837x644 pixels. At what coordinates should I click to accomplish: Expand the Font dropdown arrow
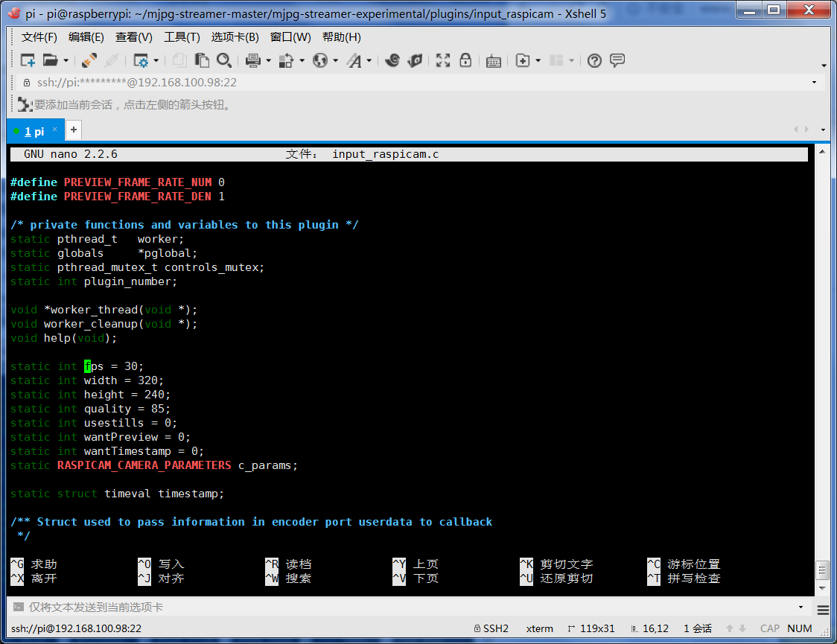coord(369,61)
